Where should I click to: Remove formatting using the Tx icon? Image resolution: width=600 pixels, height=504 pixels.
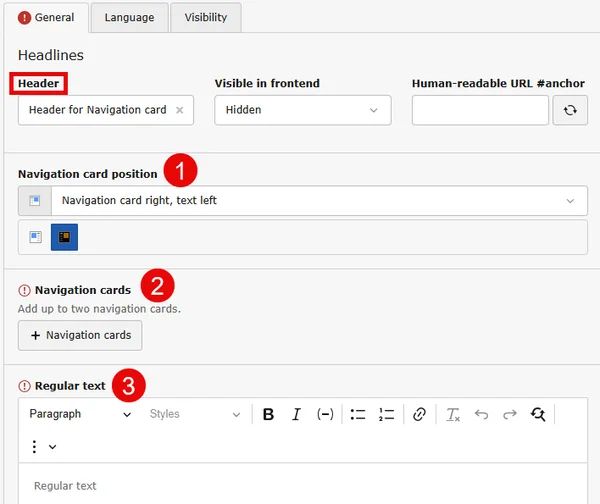[x=453, y=414]
